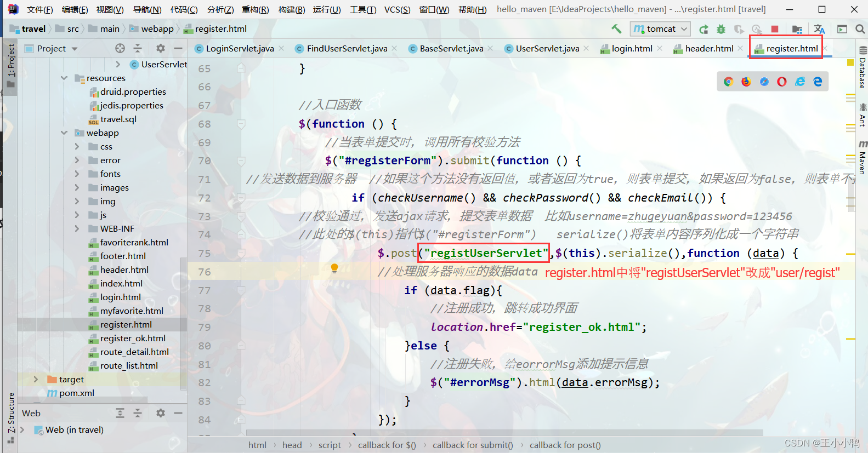
Task: Open Project Structure folder icon
Action: pyautogui.click(x=797, y=29)
